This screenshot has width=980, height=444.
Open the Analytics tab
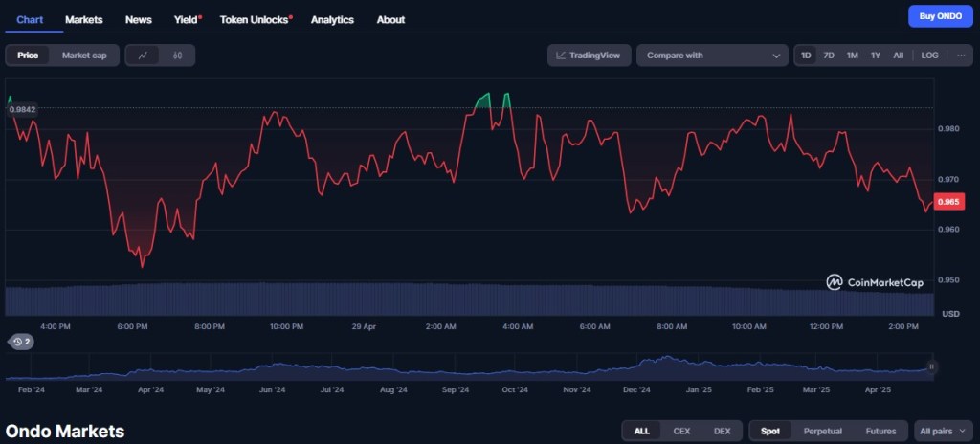tap(332, 19)
